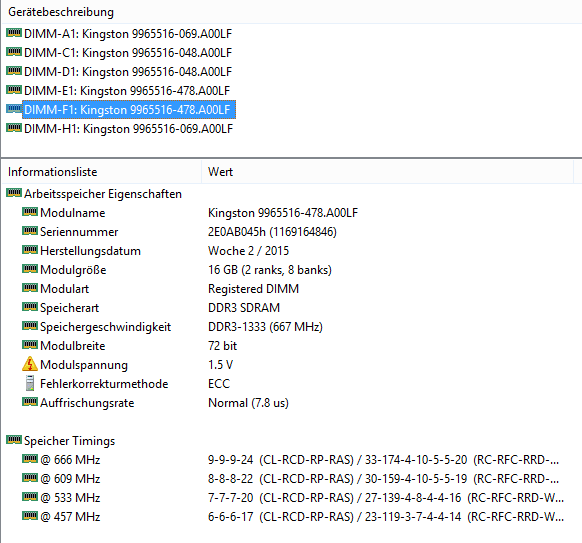Click the Modulbreite label
Viewport: 582px width, 543px height.
coord(73,346)
